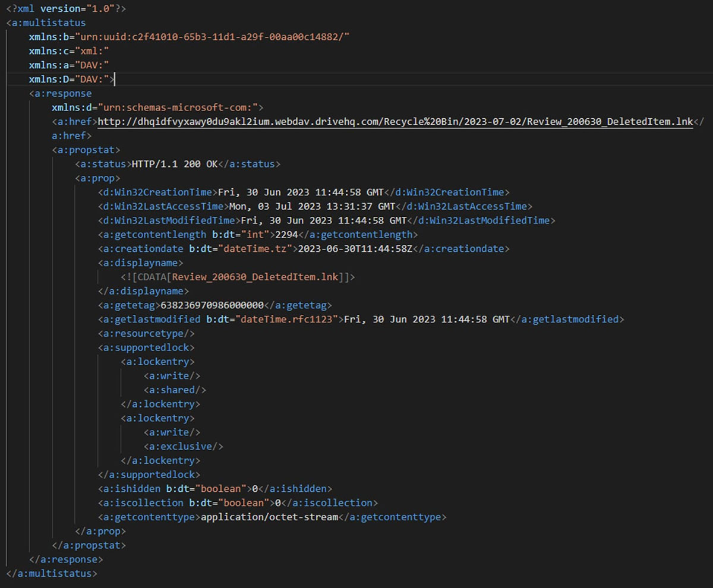Open the drivehq.com WebDAV URL link
Image resolution: width=713 pixels, height=588 pixels.
395,122
